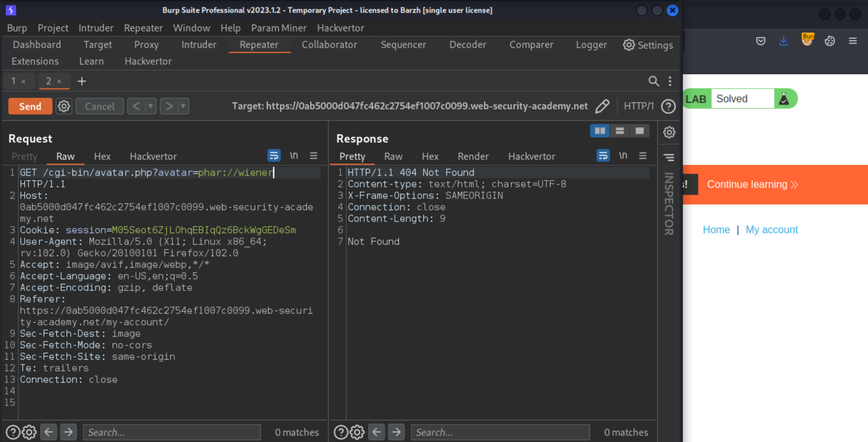
Task: Click the orange Send button
Action: click(30, 106)
